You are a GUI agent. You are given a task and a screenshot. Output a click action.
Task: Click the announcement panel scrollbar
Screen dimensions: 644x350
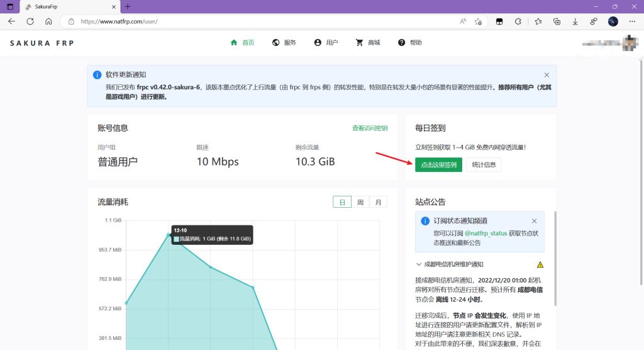coord(555,258)
